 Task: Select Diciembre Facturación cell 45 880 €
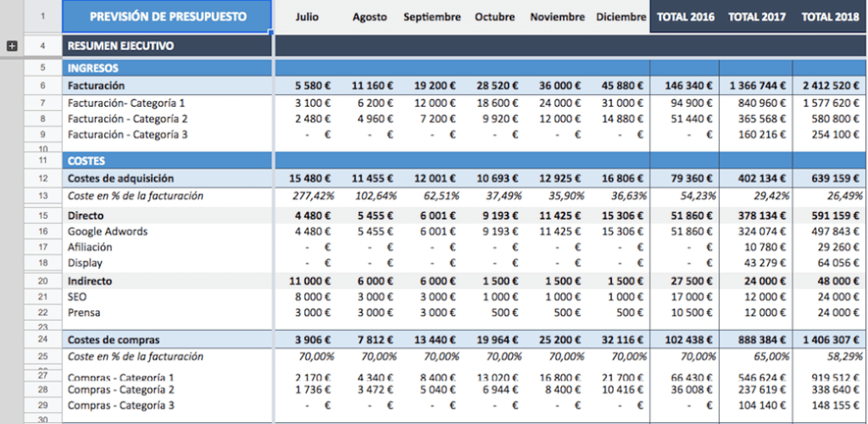(x=622, y=86)
